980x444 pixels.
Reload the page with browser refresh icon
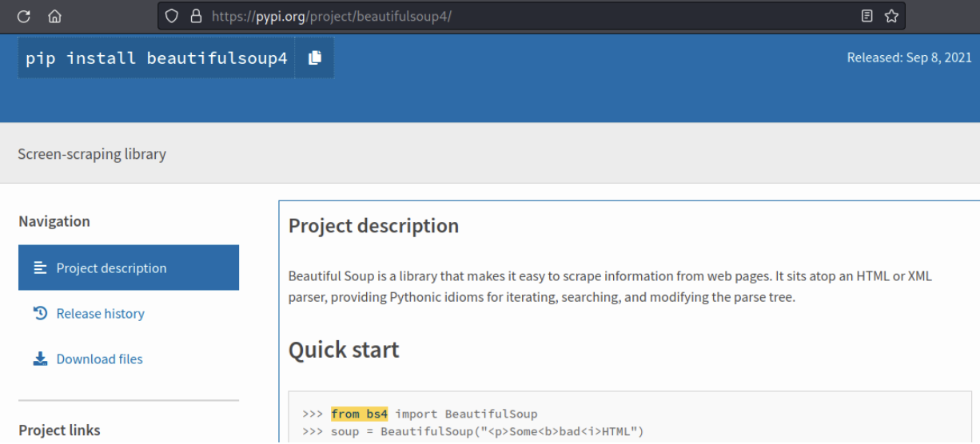click(x=23, y=16)
